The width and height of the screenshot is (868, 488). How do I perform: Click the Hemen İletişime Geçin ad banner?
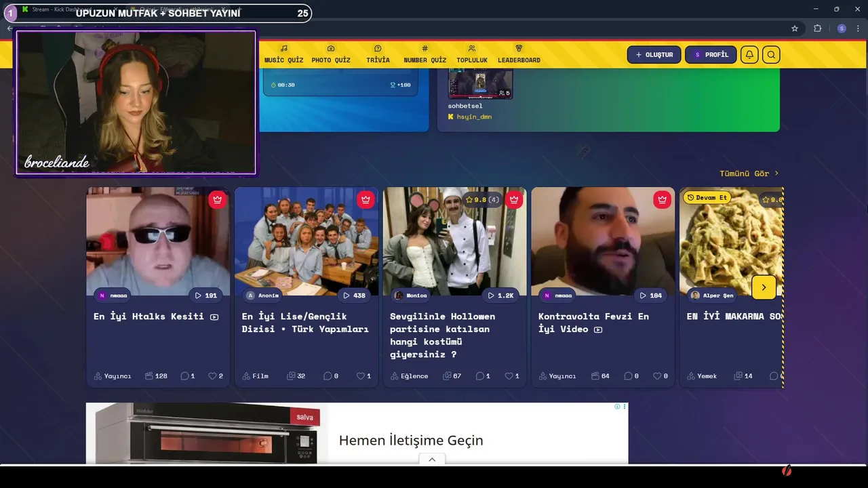(357, 434)
